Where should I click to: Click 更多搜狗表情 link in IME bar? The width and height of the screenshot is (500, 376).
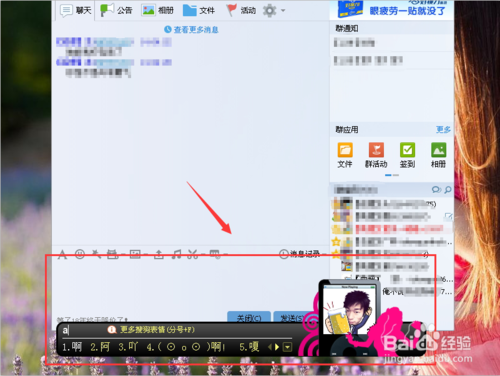click(157, 330)
